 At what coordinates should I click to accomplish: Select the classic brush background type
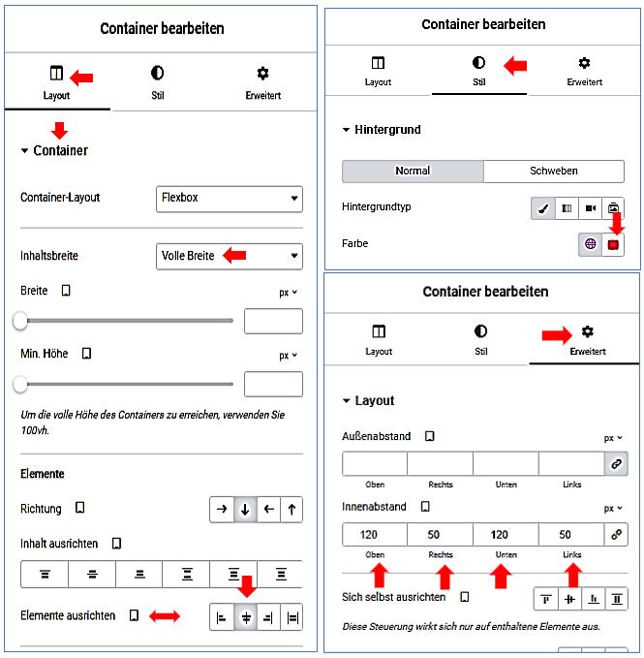(543, 208)
